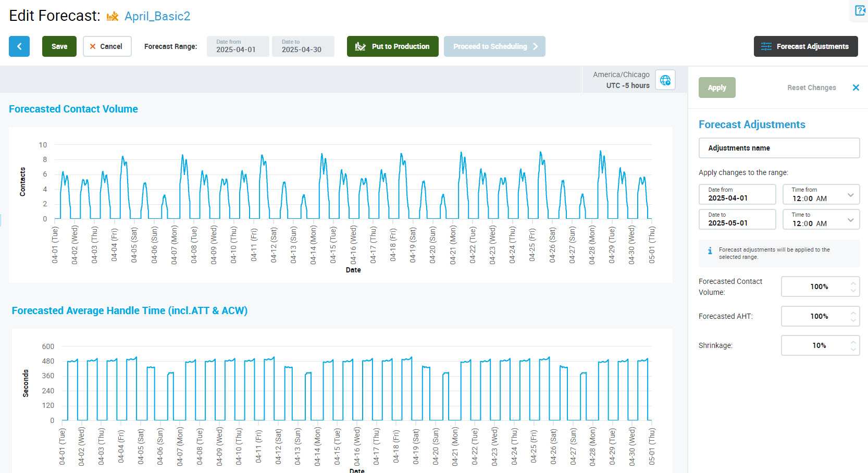
Task: Open the adjustment Date from field
Action: pyautogui.click(x=737, y=194)
